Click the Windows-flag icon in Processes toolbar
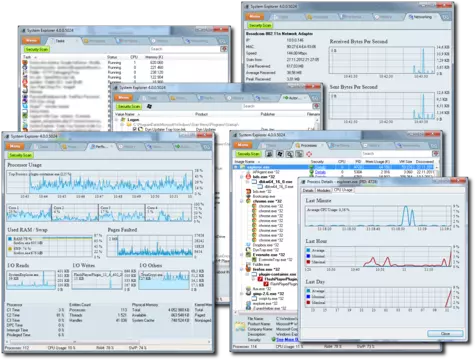 coord(280,154)
